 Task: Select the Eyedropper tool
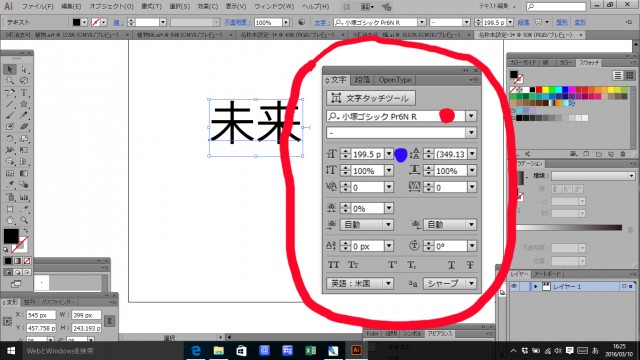pos(10,185)
